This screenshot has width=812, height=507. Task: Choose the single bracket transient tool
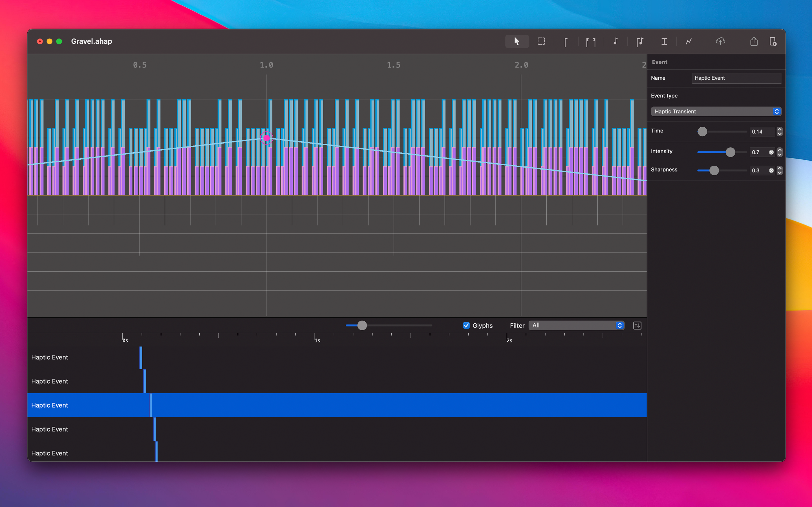pos(566,42)
